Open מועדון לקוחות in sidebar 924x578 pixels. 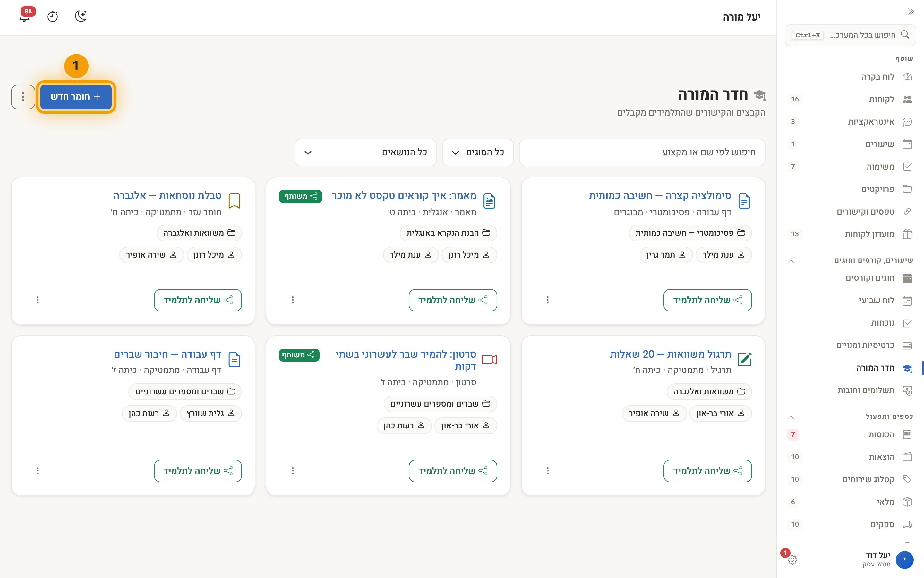(x=850, y=234)
